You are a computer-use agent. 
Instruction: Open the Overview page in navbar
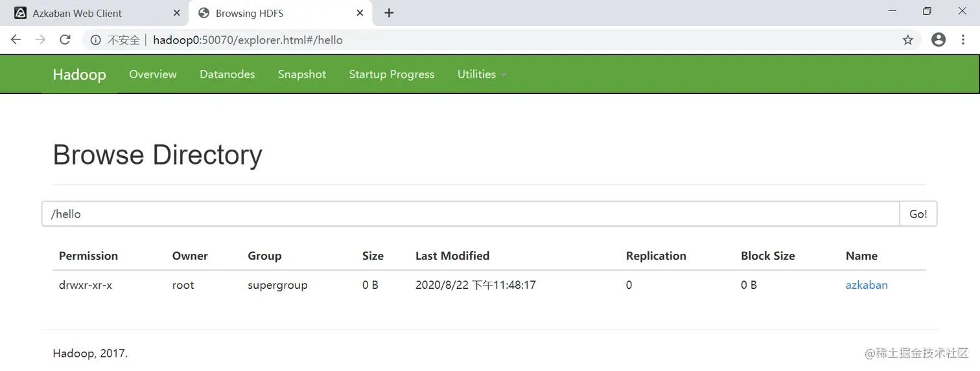[152, 74]
